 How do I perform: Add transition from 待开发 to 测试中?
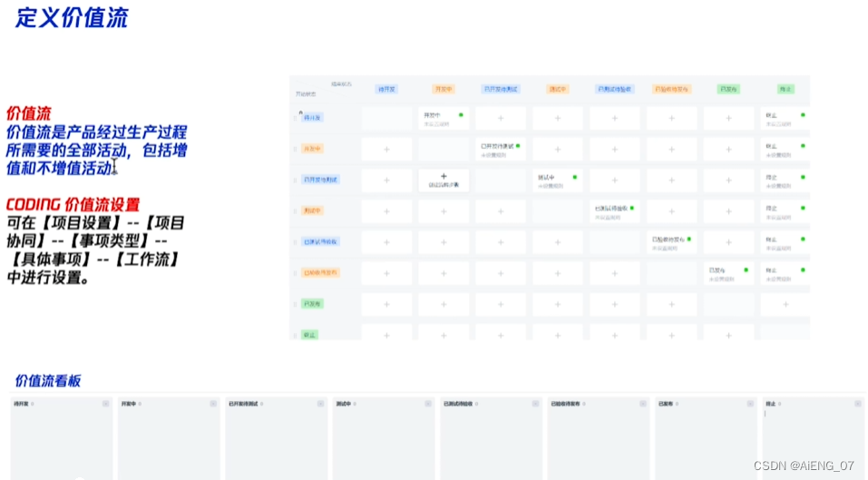point(558,119)
